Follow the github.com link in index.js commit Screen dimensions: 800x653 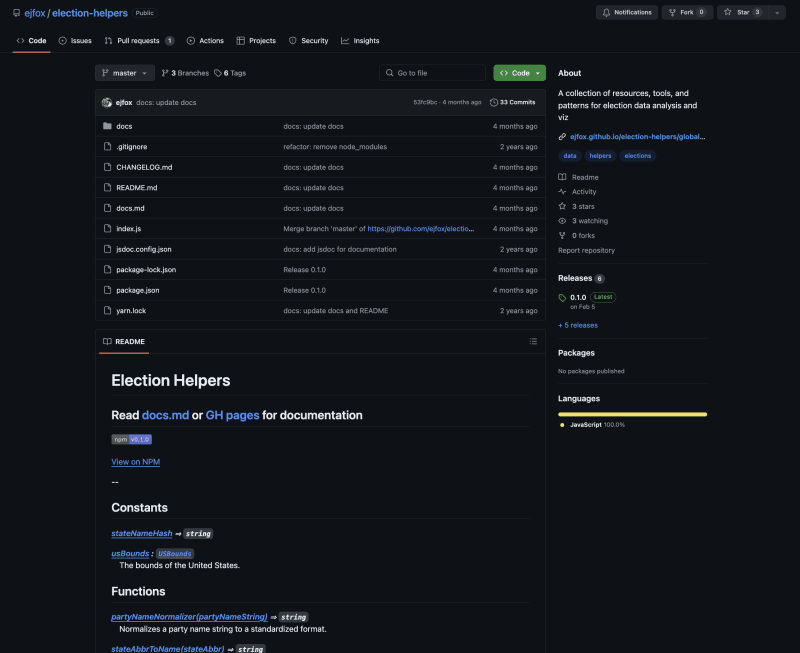(421, 229)
